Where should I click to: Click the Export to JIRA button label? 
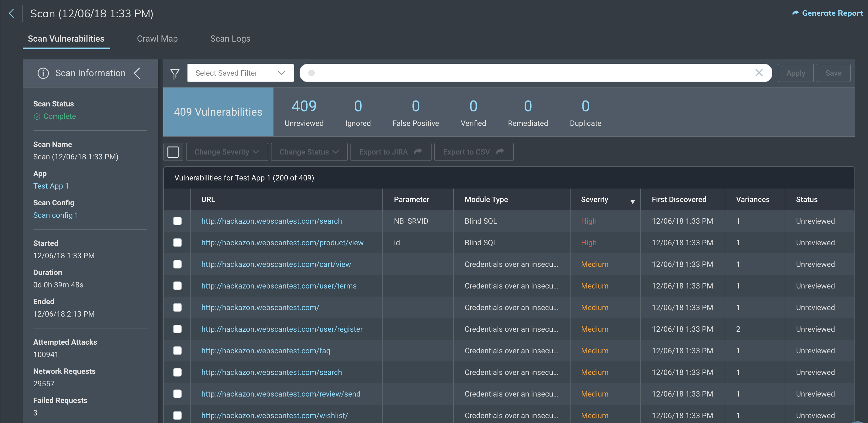point(383,152)
